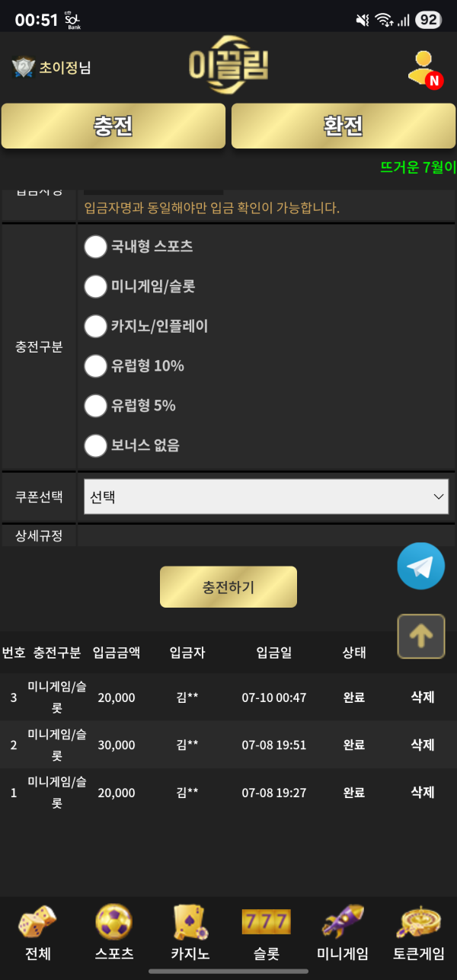
Task: Open 스포츠 via the soccer ball icon
Action: point(113,921)
